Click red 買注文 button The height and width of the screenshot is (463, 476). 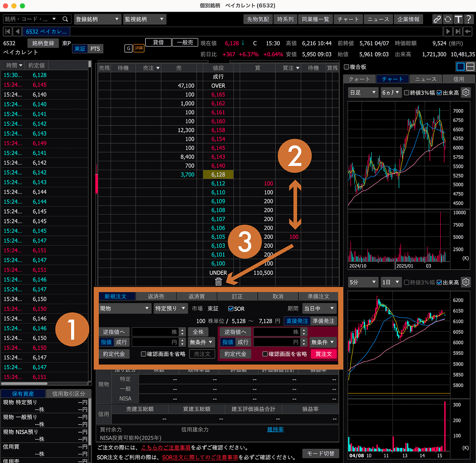click(x=324, y=354)
